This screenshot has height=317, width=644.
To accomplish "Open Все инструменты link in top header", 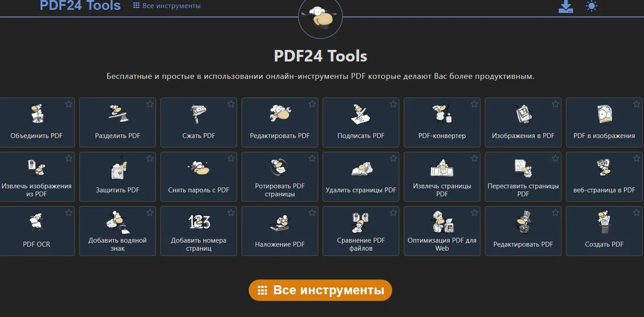I will (167, 6).
